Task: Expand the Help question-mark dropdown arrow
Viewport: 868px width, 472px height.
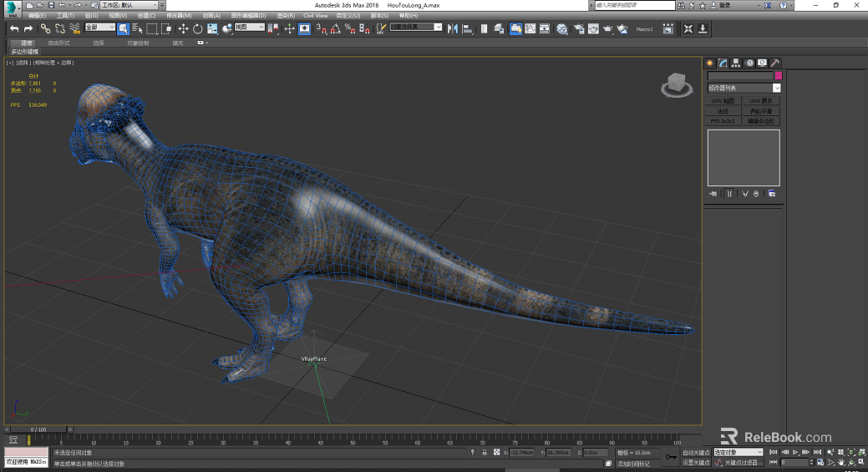Action: point(792,5)
